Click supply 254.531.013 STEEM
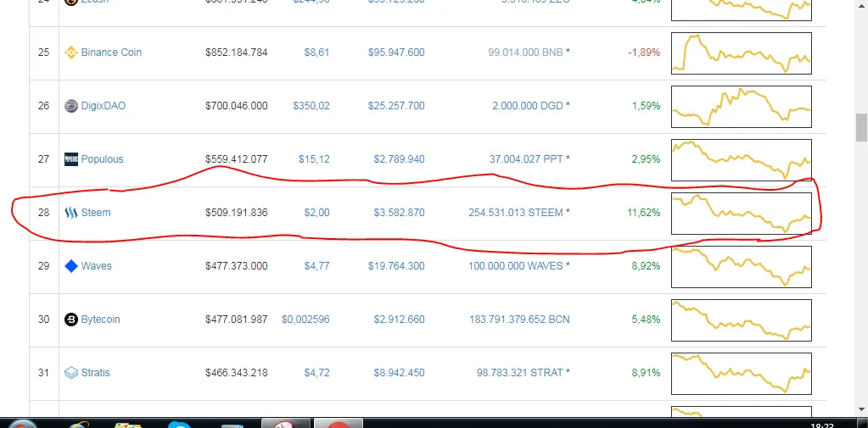Screen dimensions: 868x428 point(515,213)
